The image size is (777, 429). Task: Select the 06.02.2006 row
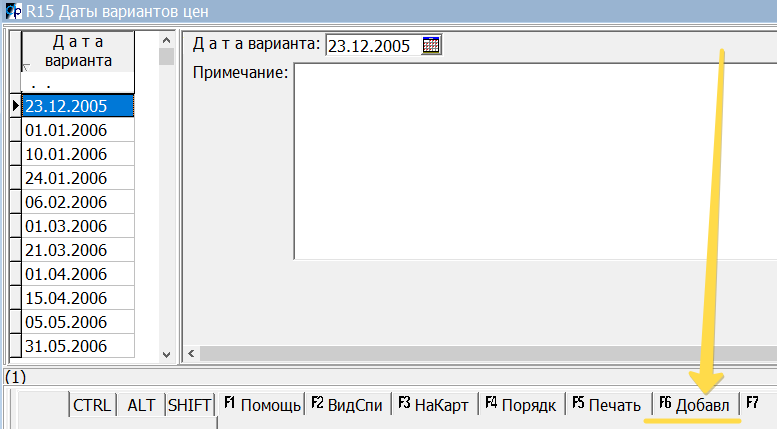click(78, 202)
